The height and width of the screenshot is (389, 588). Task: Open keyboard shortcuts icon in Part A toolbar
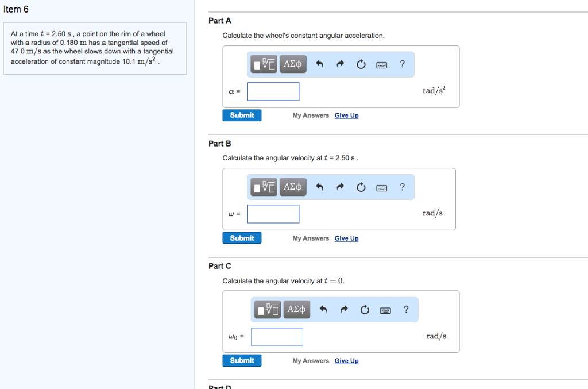pyautogui.click(x=381, y=64)
